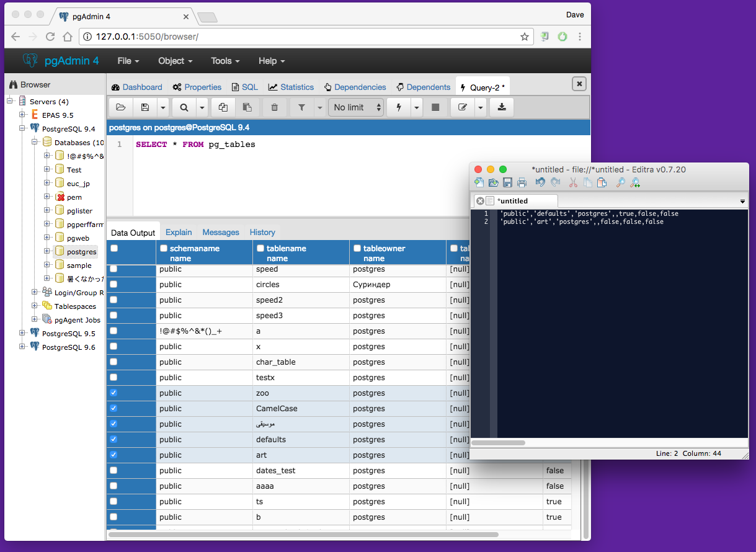The height and width of the screenshot is (552, 756).
Task: Open the Tools menu in pgAdmin
Action: pos(225,61)
